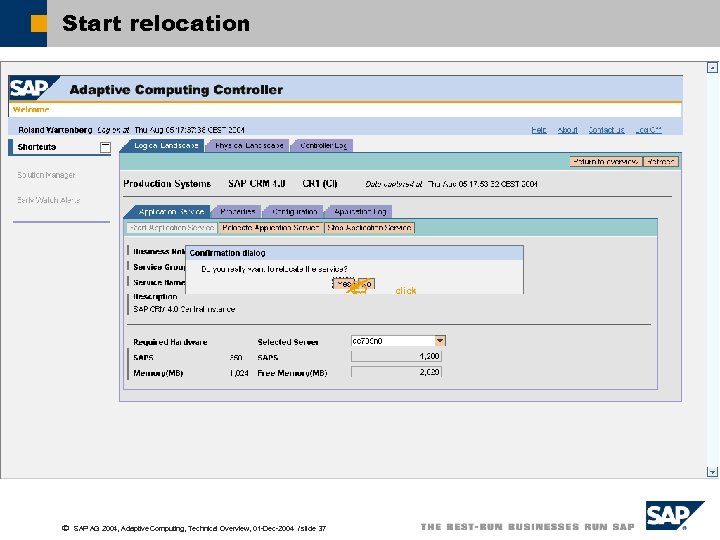Click the Production Systems heading
The height and width of the screenshot is (540, 720).
click(x=167, y=184)
